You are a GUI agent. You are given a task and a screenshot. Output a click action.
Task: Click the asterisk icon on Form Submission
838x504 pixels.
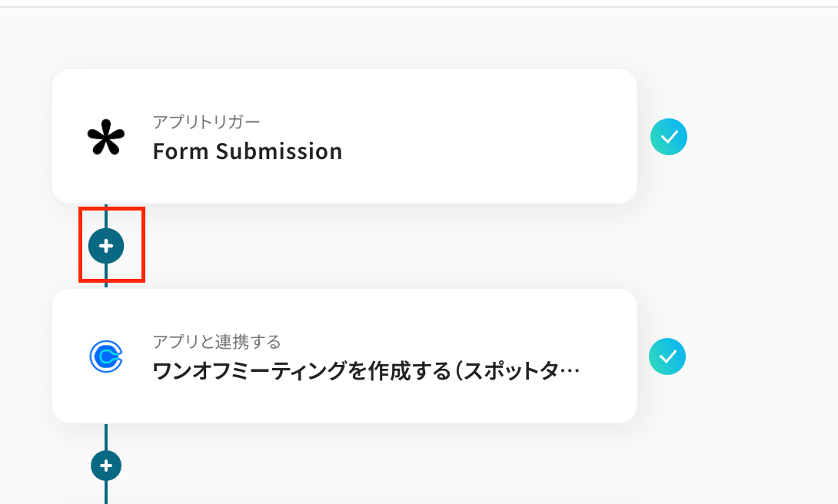coord(105,138)
